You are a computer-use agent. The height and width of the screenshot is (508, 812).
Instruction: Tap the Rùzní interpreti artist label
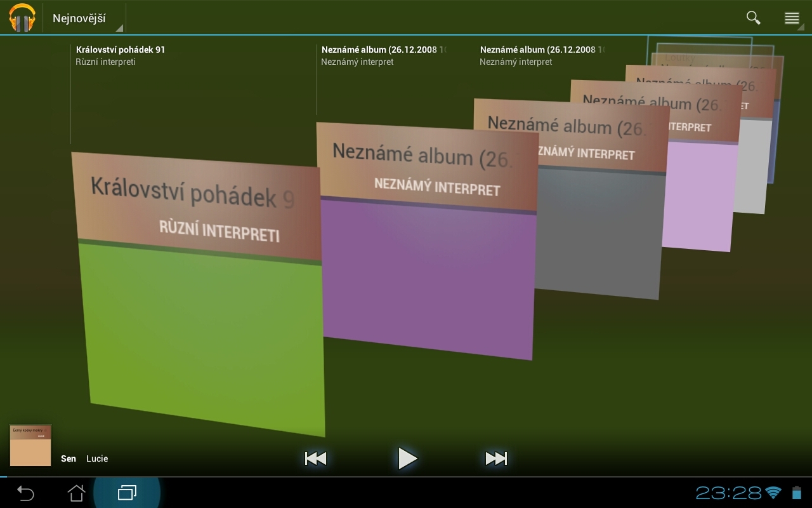click(x=105, y=62)
